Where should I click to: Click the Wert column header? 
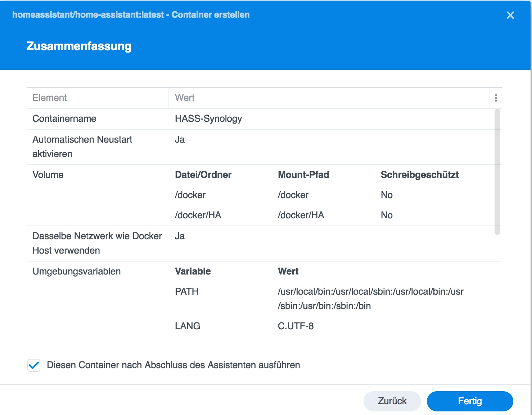point(185,98)
